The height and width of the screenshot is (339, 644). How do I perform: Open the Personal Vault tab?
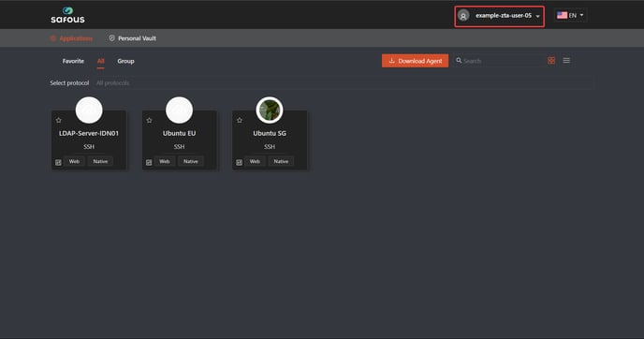tap(132, 38)
